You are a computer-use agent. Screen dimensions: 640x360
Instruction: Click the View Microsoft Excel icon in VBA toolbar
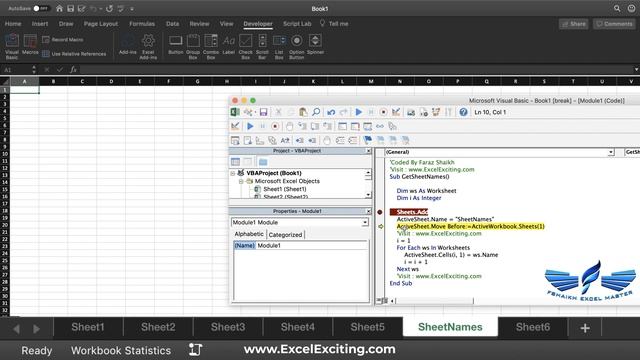235,112
